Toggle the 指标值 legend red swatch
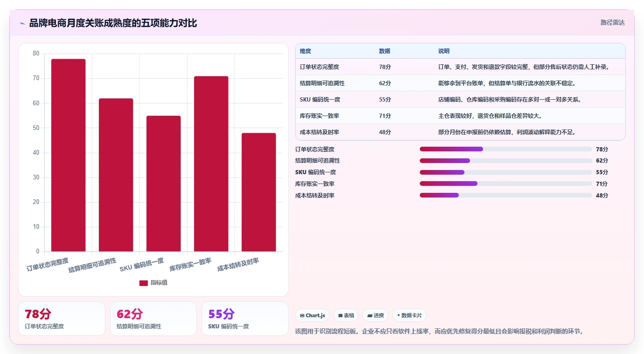Viewport: 644px width, 354px height. click(144, 283)
